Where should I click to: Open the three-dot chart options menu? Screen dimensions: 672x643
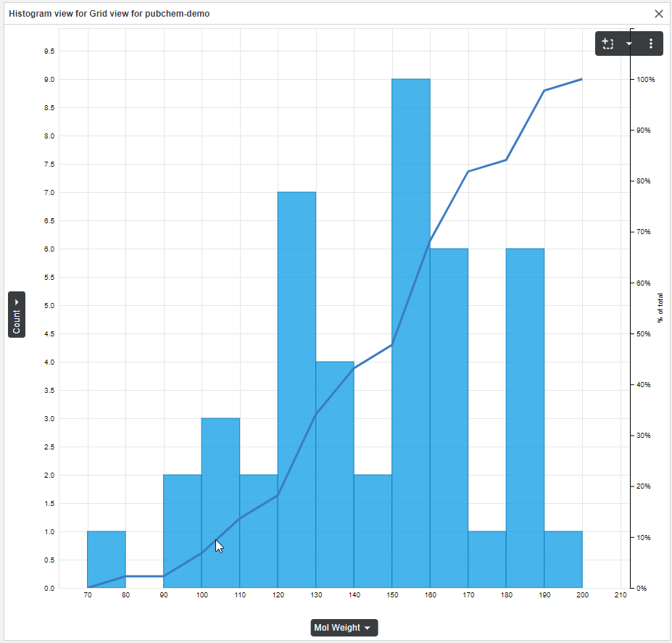coord(650,43)
